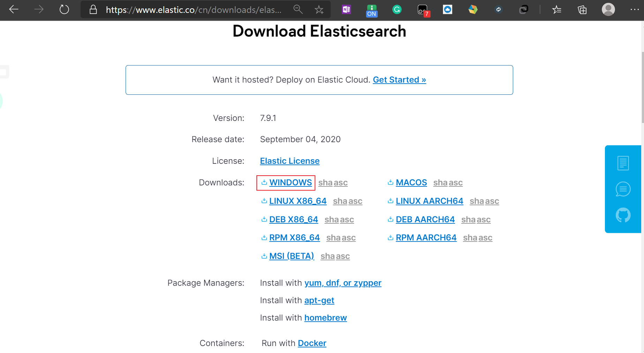Click the Download Elasticsearch heading
Screen dimensions: 644x353
coord(319,31)
